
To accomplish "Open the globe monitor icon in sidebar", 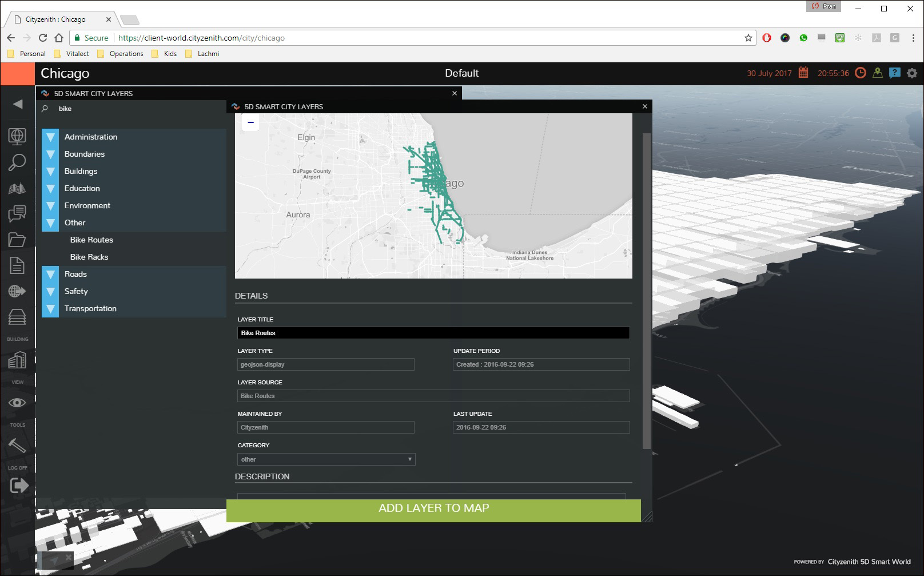I will [x=17, y=136].
